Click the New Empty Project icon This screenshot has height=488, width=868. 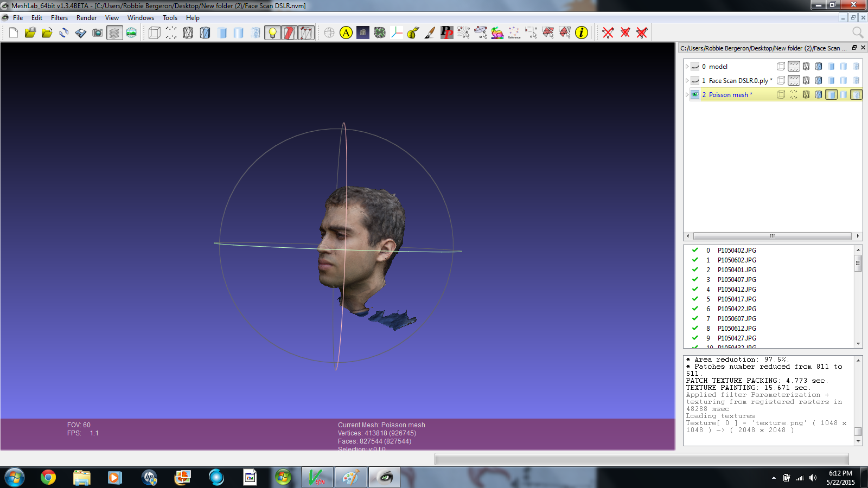tap(14, 33)
